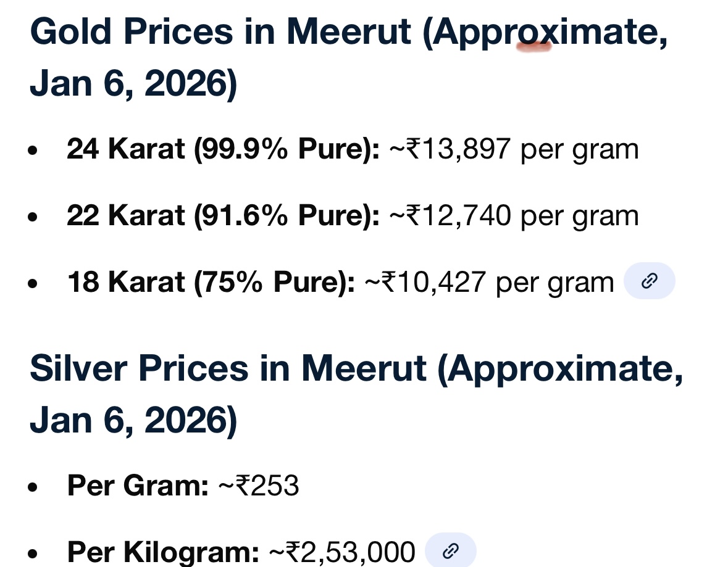
Task: Click the red squiggle mark in the gold heading
Action: [535, 45]
